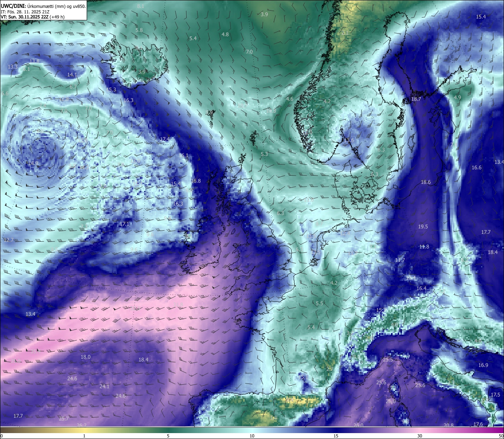
Task: Click the 11.8 value on the map
Action: (424, 247)
